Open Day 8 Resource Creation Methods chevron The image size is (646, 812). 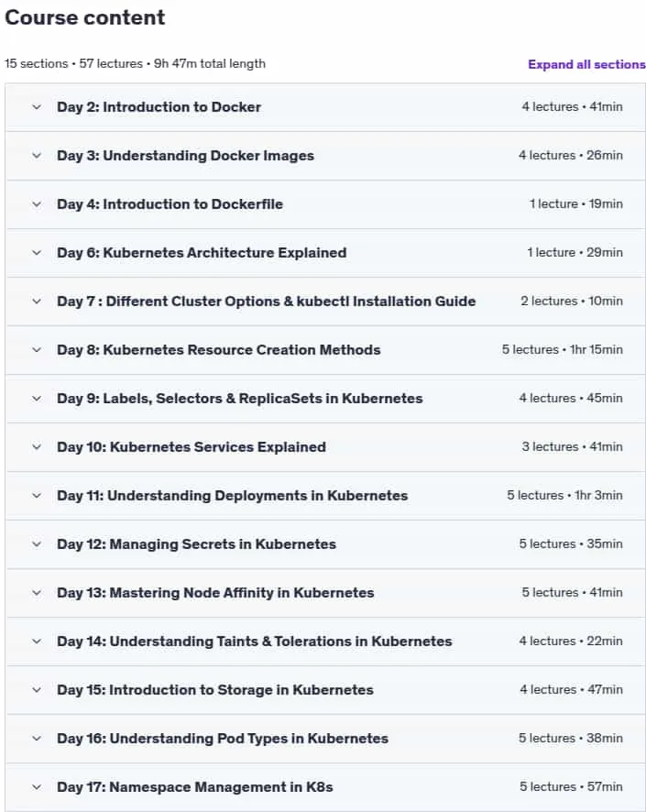(37, 349)
